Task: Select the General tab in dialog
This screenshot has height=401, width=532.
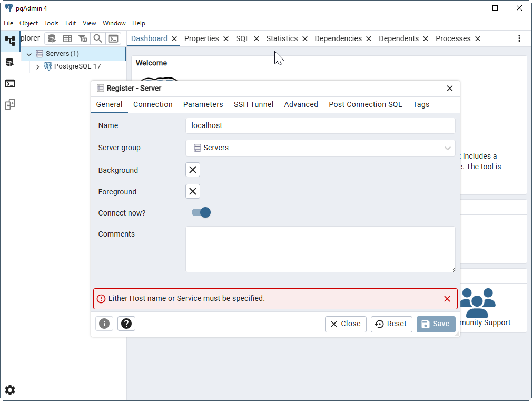Action: click(x=109, y=104)
